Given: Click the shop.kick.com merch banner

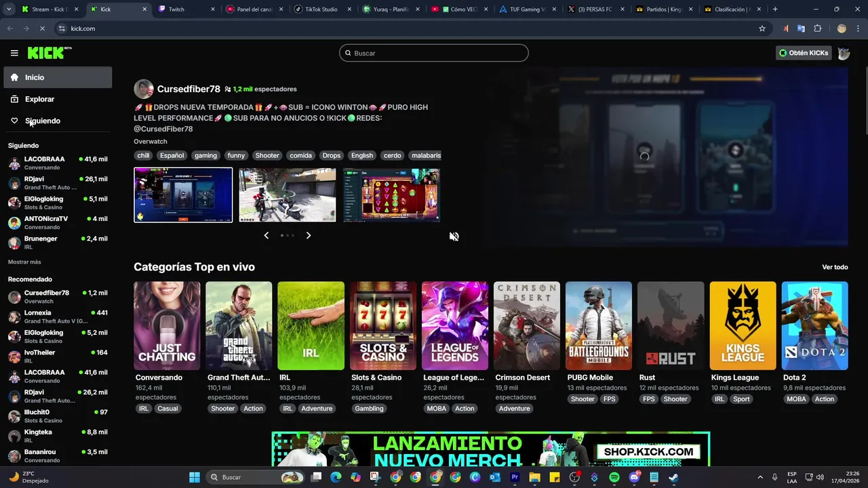Looking at the screenshot, I should pyautogui.click(x=491, y=449).
